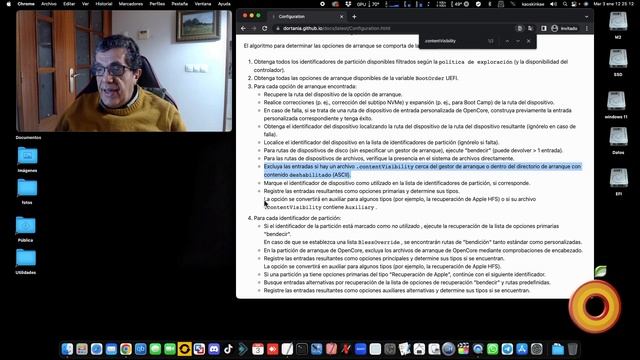Click the orange ring overlay button

tap(595, 306)
